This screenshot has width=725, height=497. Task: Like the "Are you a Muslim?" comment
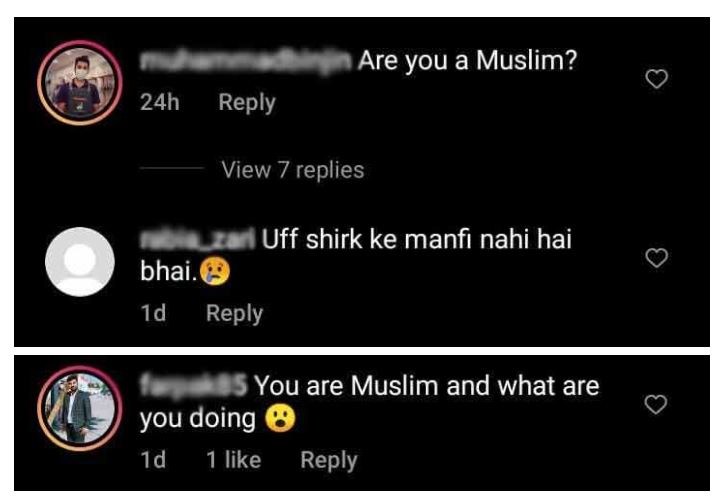click(657, 79)
